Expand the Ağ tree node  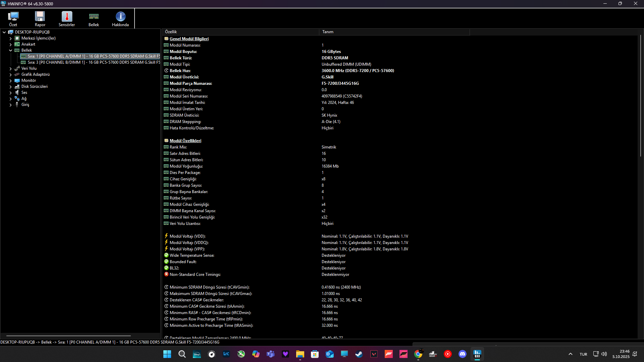(10, 99)
